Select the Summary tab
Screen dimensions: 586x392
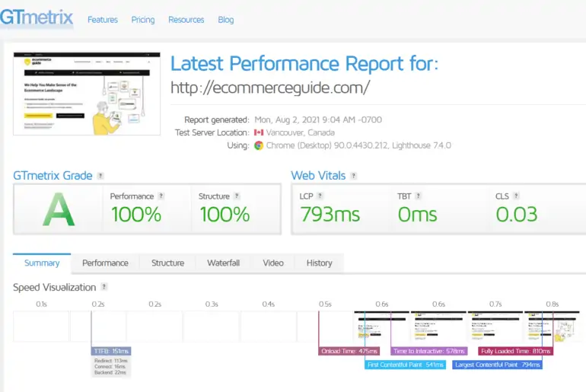click(42, 263)
